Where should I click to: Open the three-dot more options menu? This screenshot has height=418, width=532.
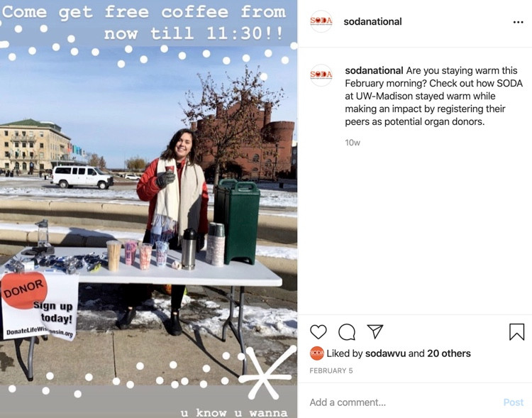coord(518,22)
